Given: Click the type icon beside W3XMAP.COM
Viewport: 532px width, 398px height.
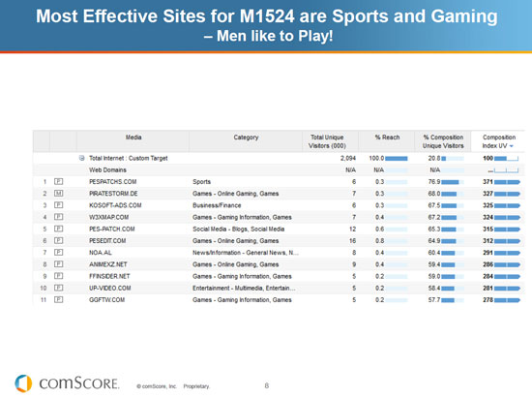Looking at the screenshot, I should pos(58,217).
